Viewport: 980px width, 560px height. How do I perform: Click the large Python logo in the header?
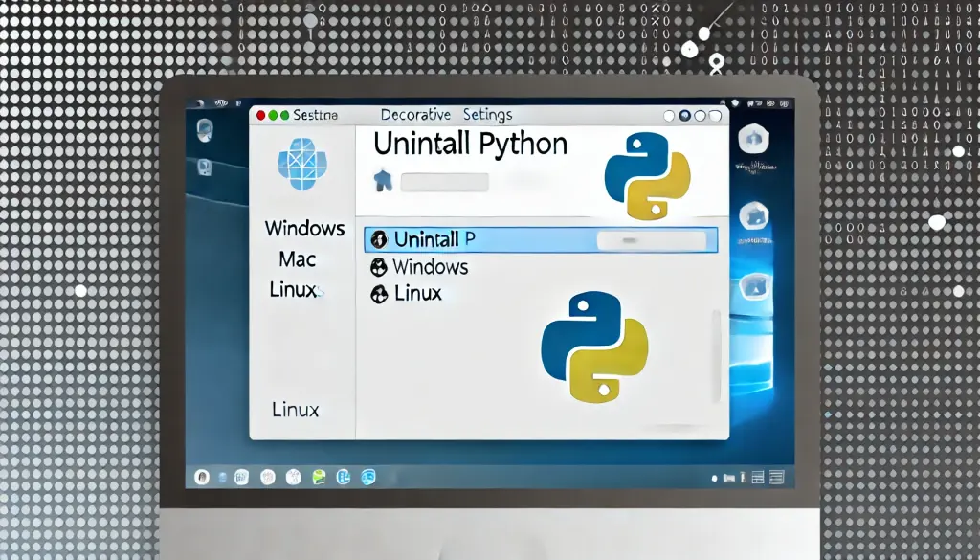[648, 176]
